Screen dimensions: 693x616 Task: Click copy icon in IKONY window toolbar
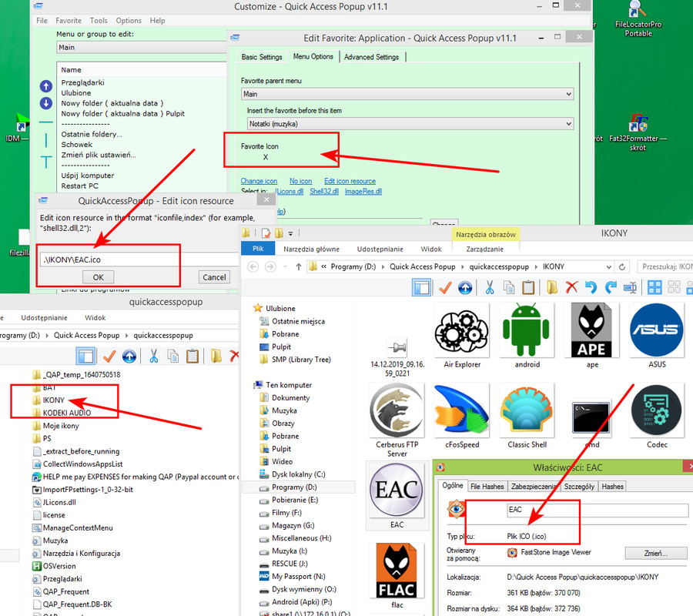(x=509, y=288)
